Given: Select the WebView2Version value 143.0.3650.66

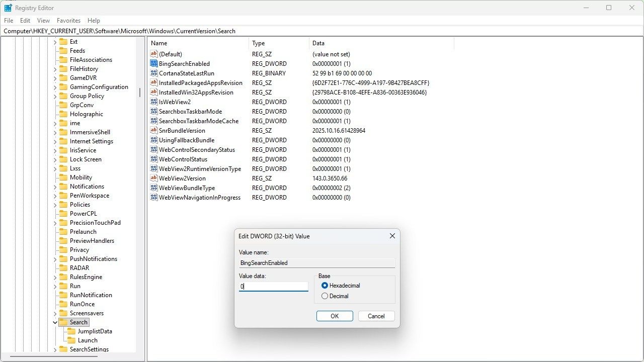Looking at the screenshot, I should point(330,178).
